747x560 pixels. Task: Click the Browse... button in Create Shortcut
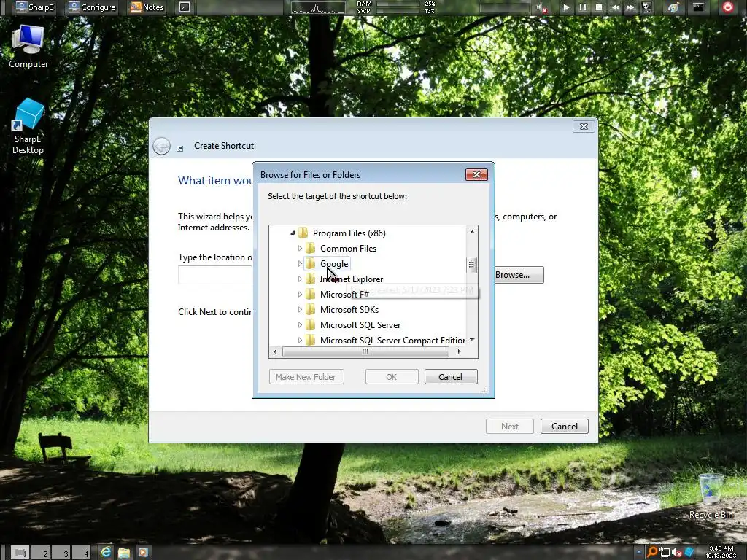[x=519, y=275]
